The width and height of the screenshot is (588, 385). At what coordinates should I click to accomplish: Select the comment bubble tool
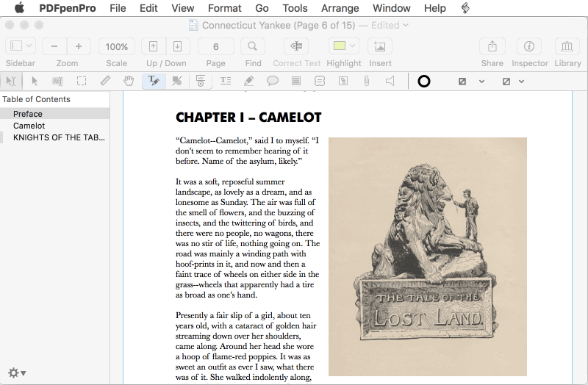(x=272, y=81)
